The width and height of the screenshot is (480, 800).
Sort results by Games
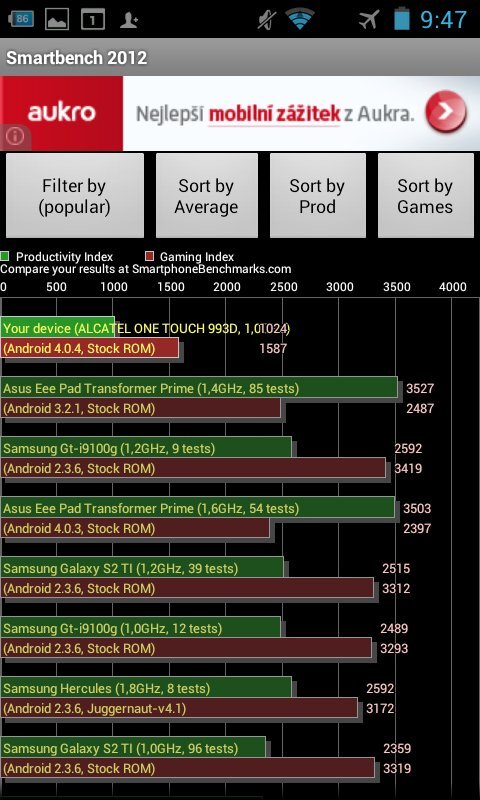tap(425, 195)
